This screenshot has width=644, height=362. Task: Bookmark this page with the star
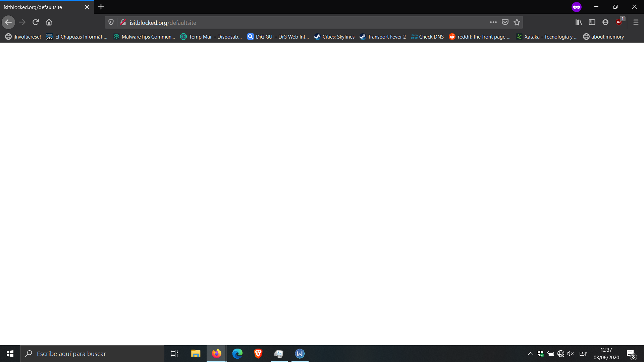[x=517, y=22]
